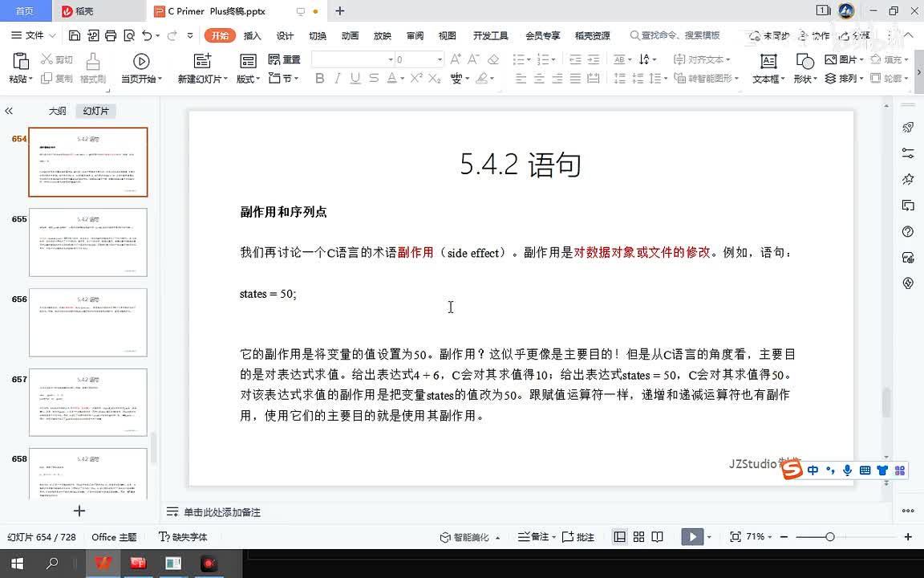Select slide 655 thumbnail
This screenshot has height=578, width=924.
pyautogui.click(x=87, y=242)
